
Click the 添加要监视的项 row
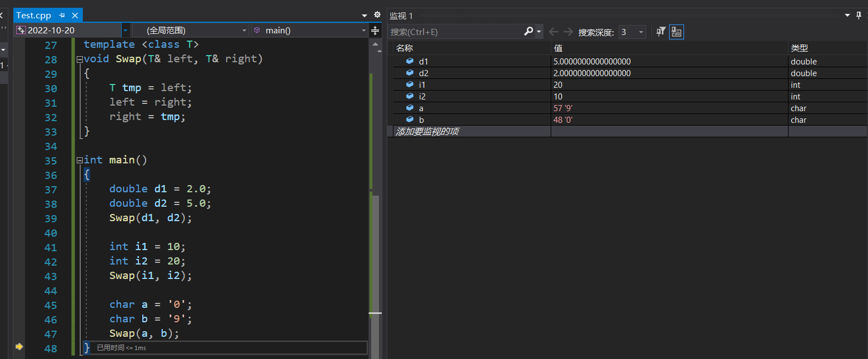pyautogui.click(x=427, y=132)
